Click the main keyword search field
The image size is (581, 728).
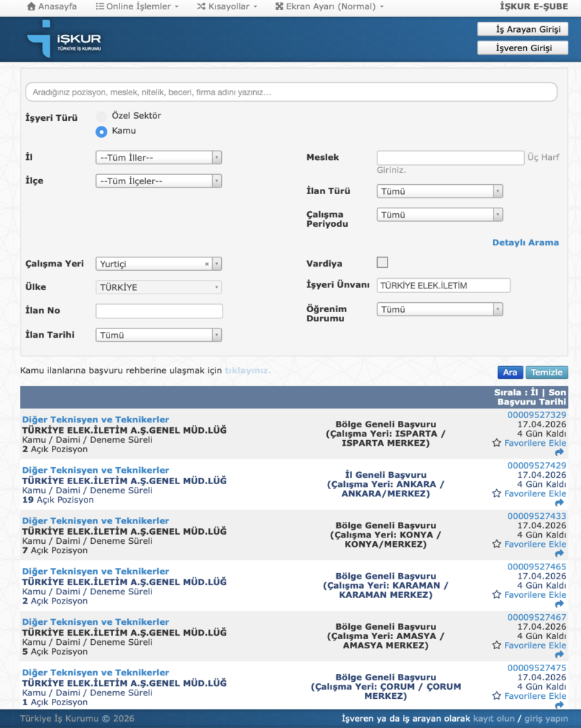coord(291,92)
